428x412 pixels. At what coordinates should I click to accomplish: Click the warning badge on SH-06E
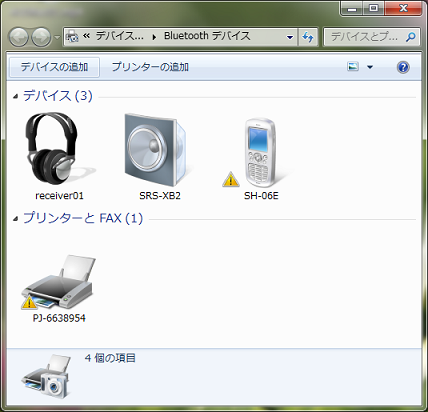[231, 179]
